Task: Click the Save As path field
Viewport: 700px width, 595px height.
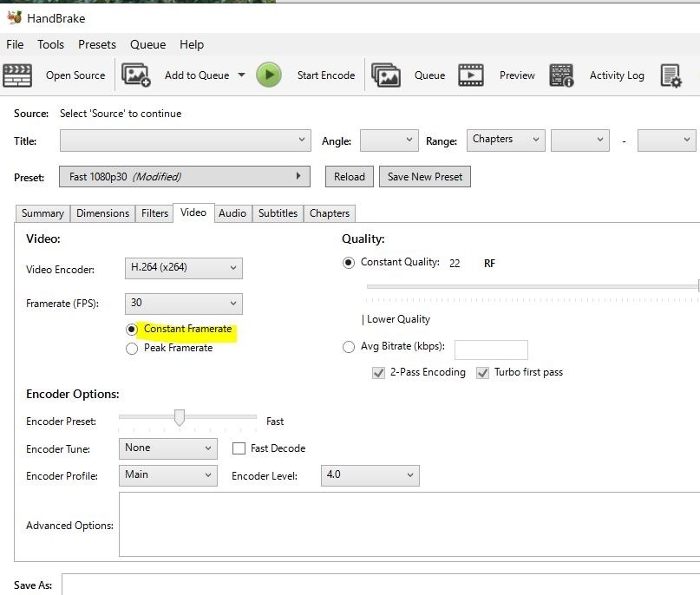Action: (x=381, y=585)
